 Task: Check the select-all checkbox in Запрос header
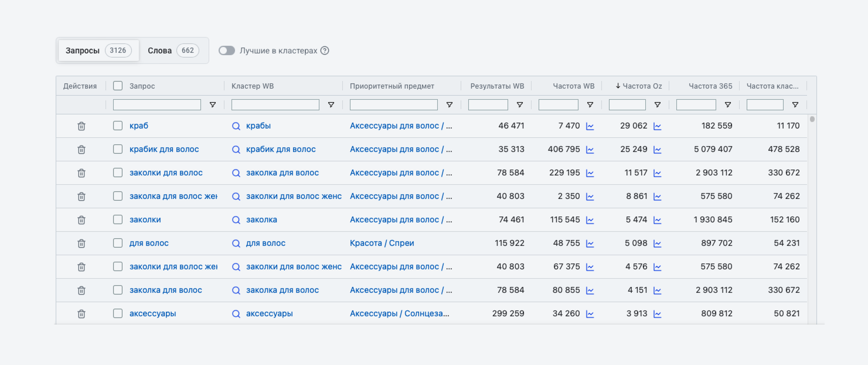(118, 86)
